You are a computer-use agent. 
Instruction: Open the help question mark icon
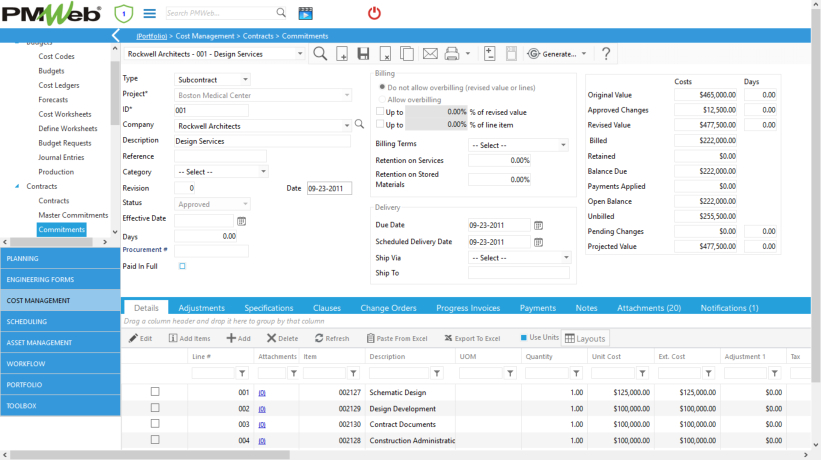605,54
